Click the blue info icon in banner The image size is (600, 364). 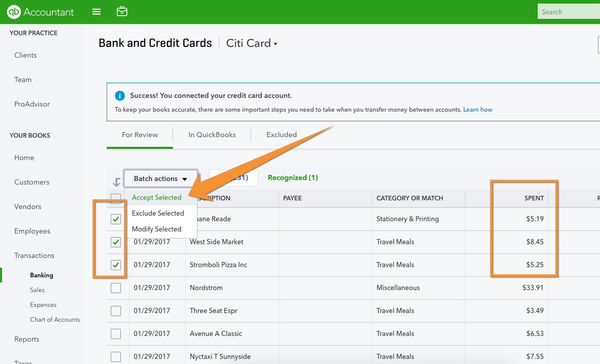[x=120, y=96]
